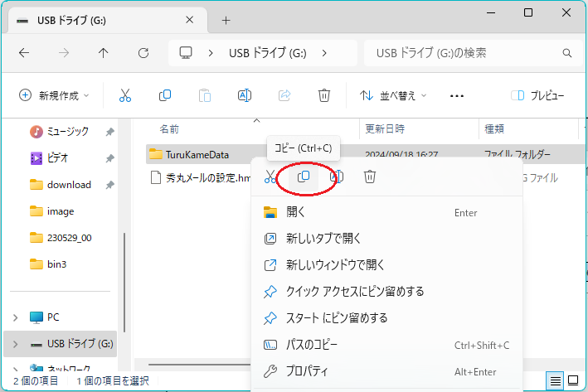Click the chevron after USB ドライブ (G:) in the address bar

tap(324, 53)
